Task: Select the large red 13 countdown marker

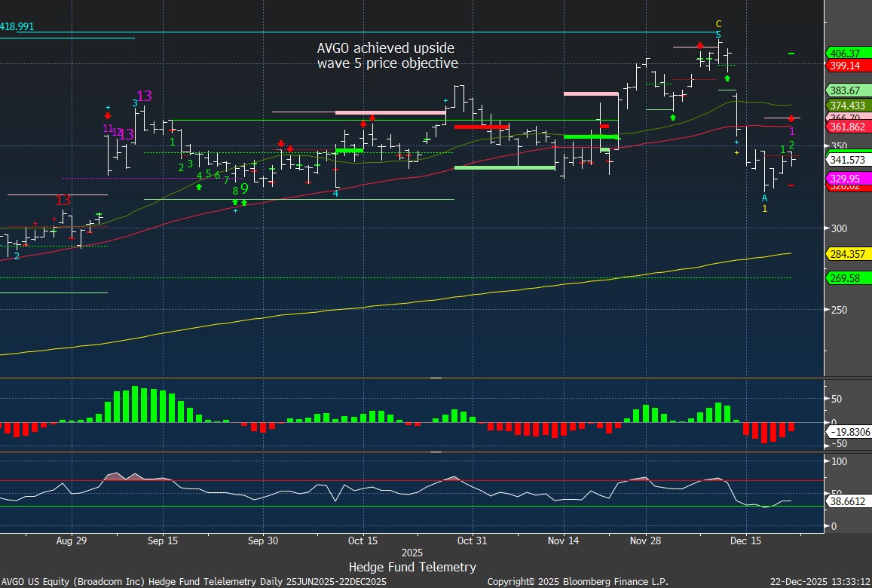Action: [63, 201]
